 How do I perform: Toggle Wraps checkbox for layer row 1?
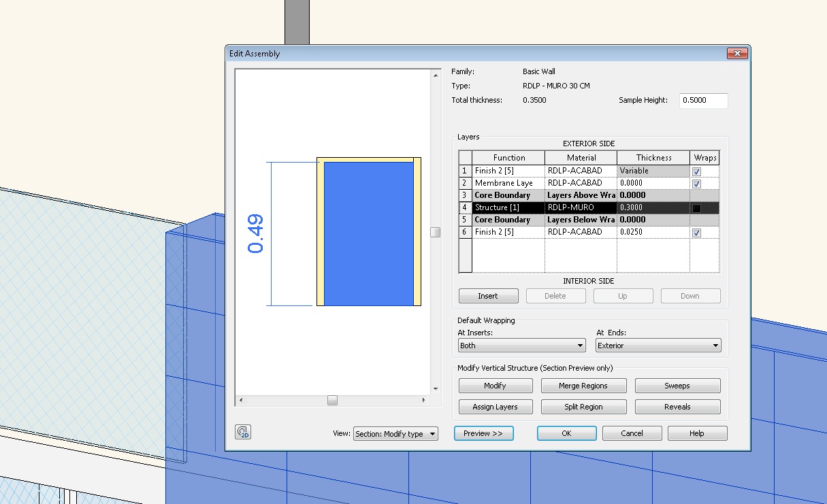pyautogui.click(x=696, y=171)
